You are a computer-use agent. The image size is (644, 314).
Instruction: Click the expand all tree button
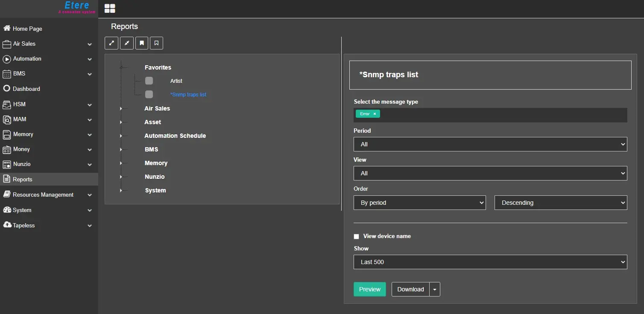[x=111, y=43]
